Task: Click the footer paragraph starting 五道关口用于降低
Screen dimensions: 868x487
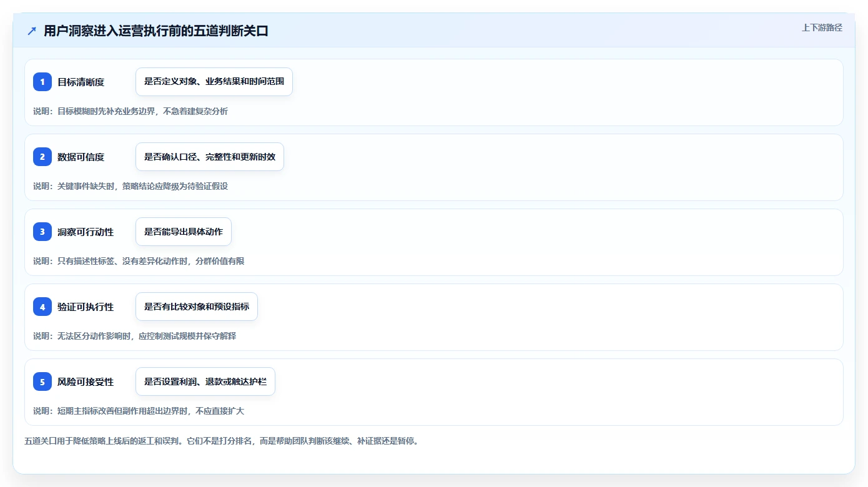Action: click(x=221, y=441)
